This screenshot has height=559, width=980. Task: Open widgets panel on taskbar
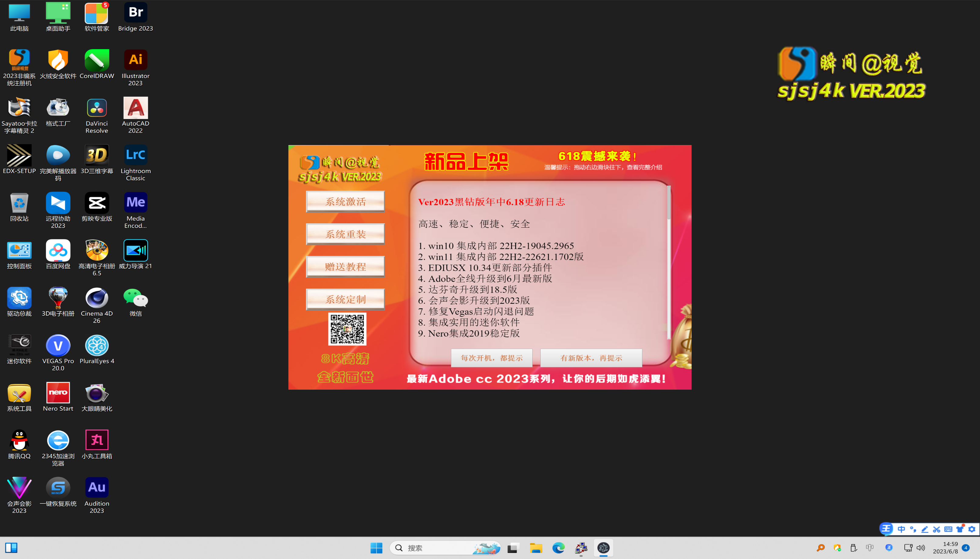12,548
